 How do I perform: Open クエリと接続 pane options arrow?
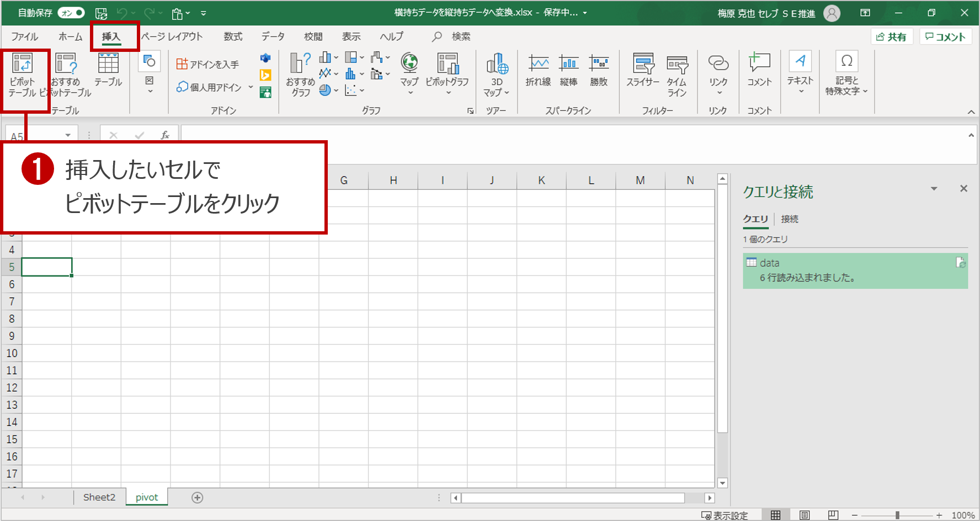pos(934,189)
